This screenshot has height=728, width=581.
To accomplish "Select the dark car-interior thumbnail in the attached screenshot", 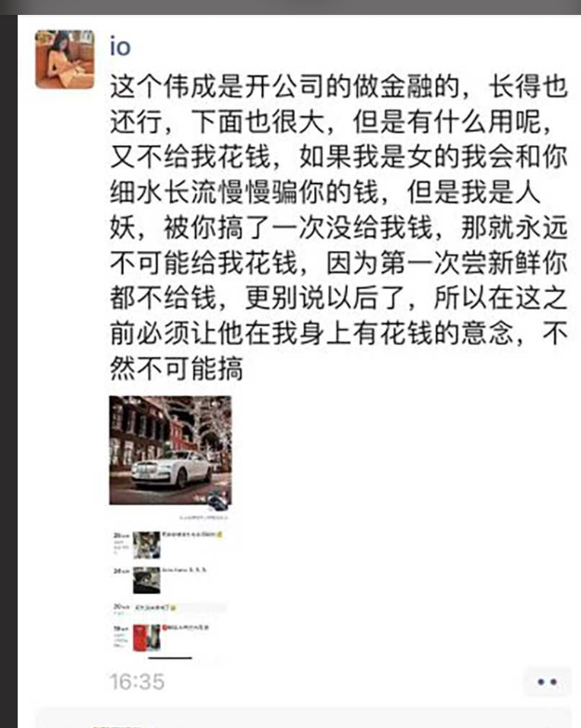I will pos(147,580).
